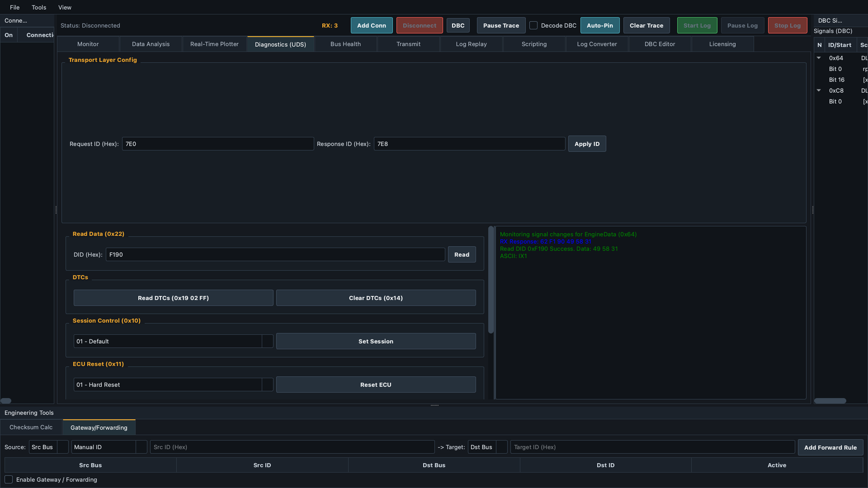The image size is (868, 488).
Task: Enable the Decode DBC checkbox
Action: (534, 25)
